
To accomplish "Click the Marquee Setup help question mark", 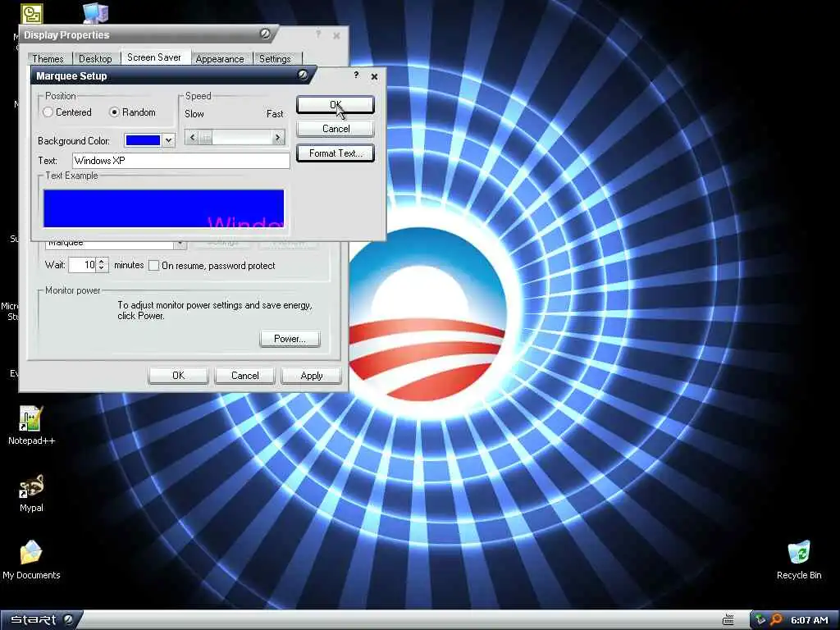I will click(356, 75).
